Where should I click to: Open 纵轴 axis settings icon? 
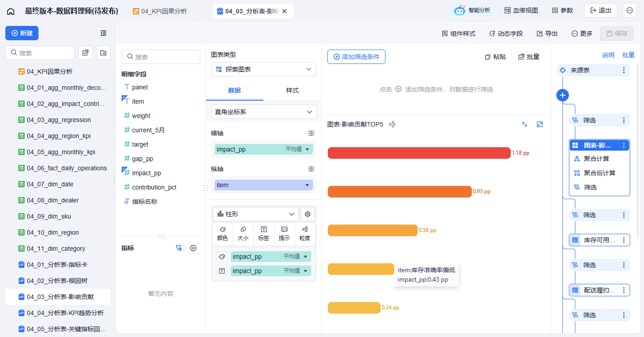[311, 169]
